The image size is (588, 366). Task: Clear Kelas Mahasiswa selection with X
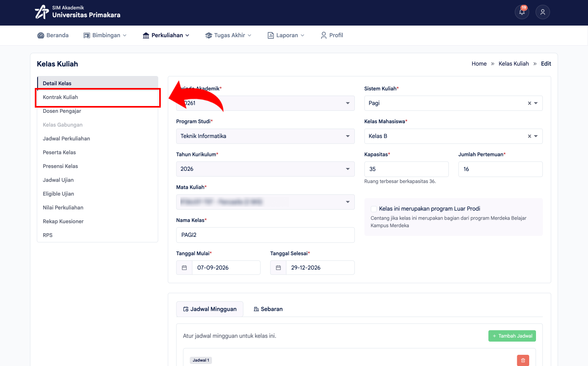pyautogui.click(x=530, y=136)
